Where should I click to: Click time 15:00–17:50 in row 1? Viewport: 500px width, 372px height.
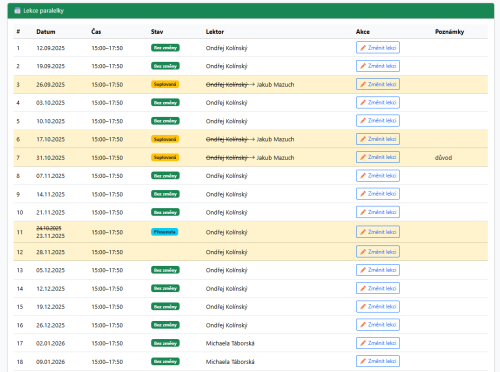pyautogui.click(x=107, y=48)
